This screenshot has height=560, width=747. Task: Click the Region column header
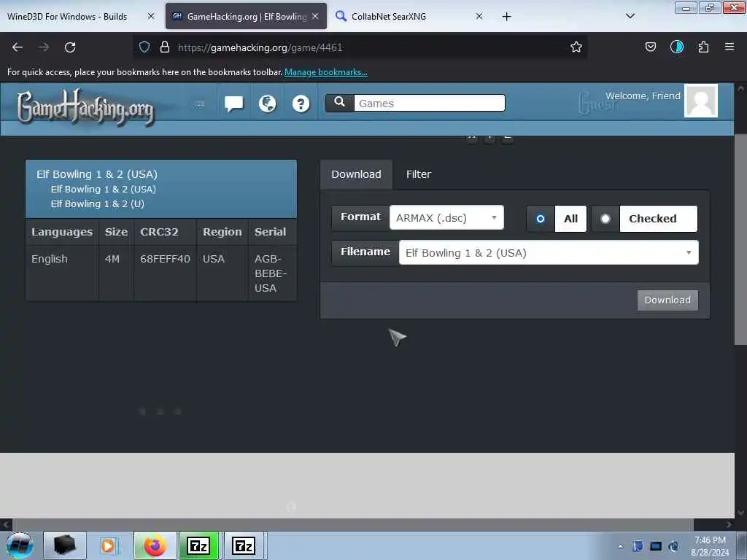point(222,232)
